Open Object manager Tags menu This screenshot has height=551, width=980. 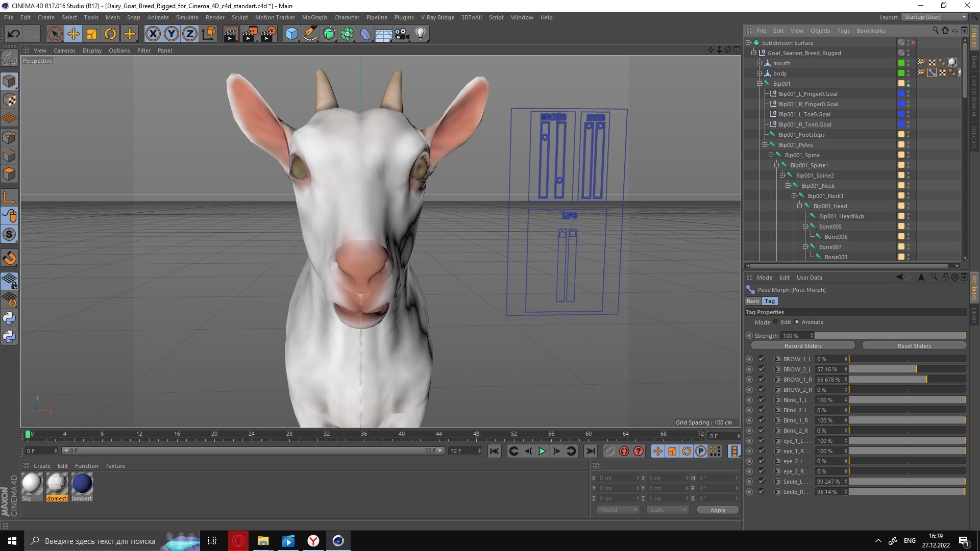[x=843, y=31]
